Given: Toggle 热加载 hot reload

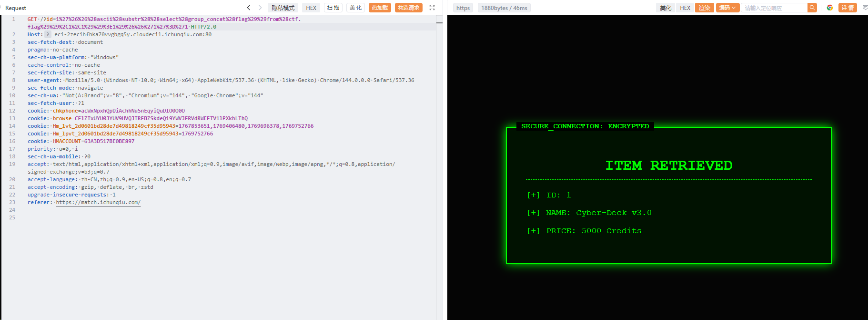Looking at the screenshot, I should (380, 8).
